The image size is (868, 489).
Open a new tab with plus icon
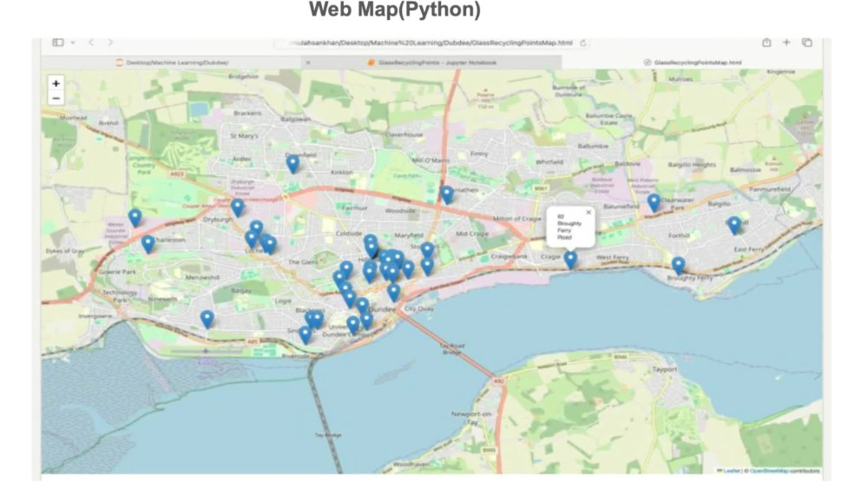[x=786, y=42]
